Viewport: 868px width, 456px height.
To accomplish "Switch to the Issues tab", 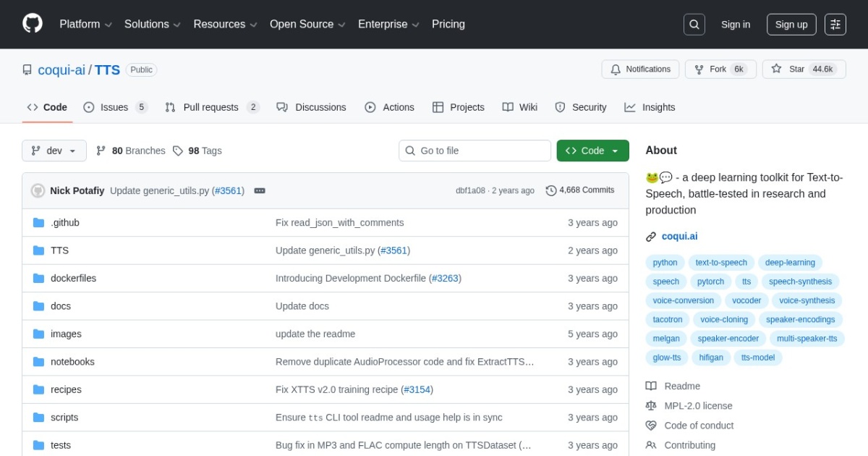I will point(114,107).
